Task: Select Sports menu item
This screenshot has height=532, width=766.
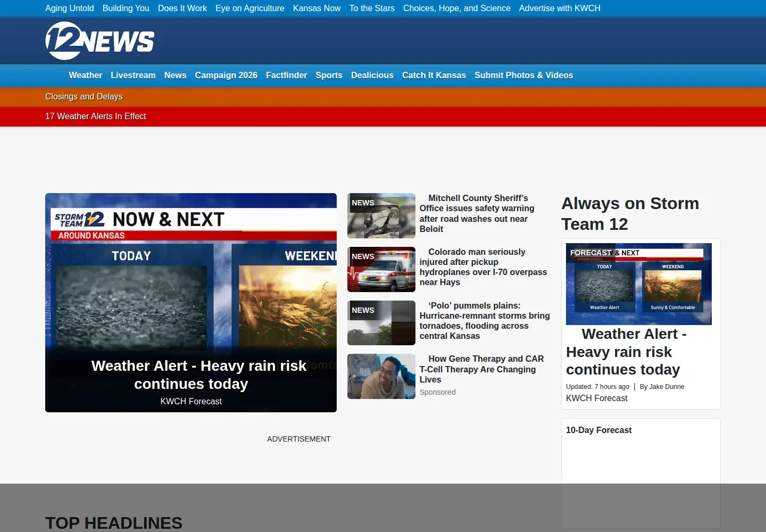Action: [329, 76]
